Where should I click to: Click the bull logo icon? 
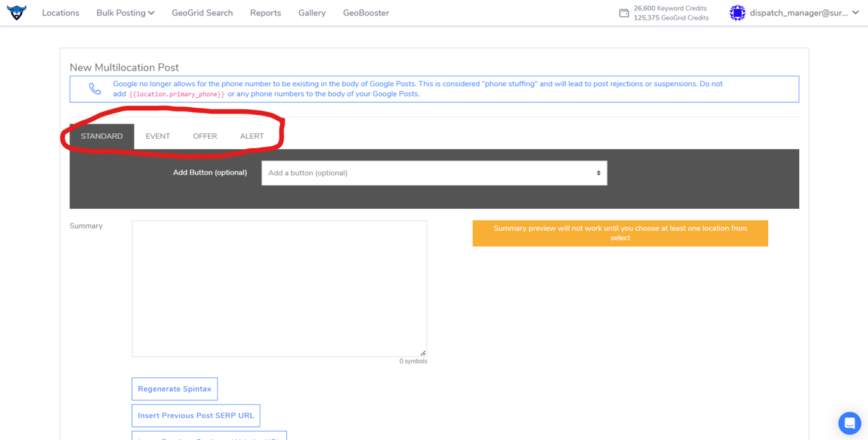pos(17,12)
